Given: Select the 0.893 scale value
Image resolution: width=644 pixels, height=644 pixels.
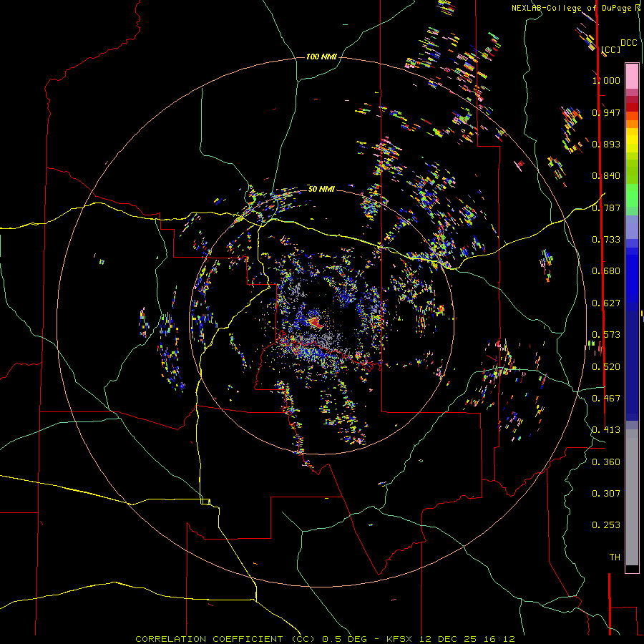Looking at the screenshot, I should [x=606, y=144].
